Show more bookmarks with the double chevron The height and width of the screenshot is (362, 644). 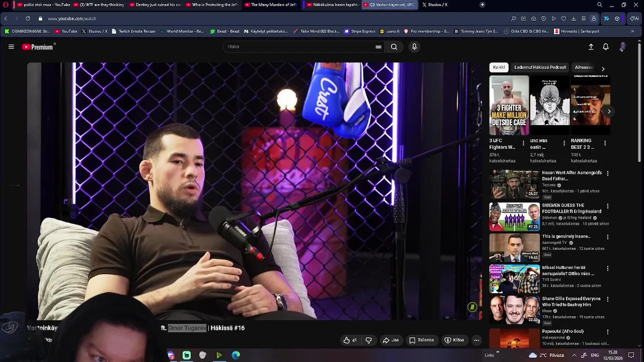coord(632,31)
